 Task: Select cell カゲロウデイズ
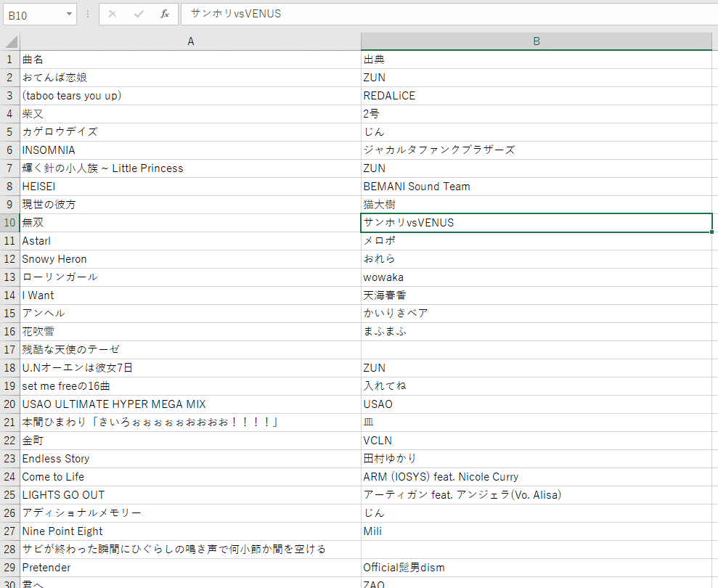[x=190, y=132]
